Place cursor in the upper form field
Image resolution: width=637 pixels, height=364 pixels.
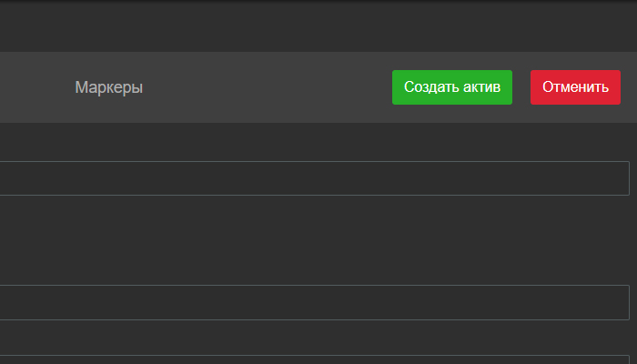click(315, 178)
